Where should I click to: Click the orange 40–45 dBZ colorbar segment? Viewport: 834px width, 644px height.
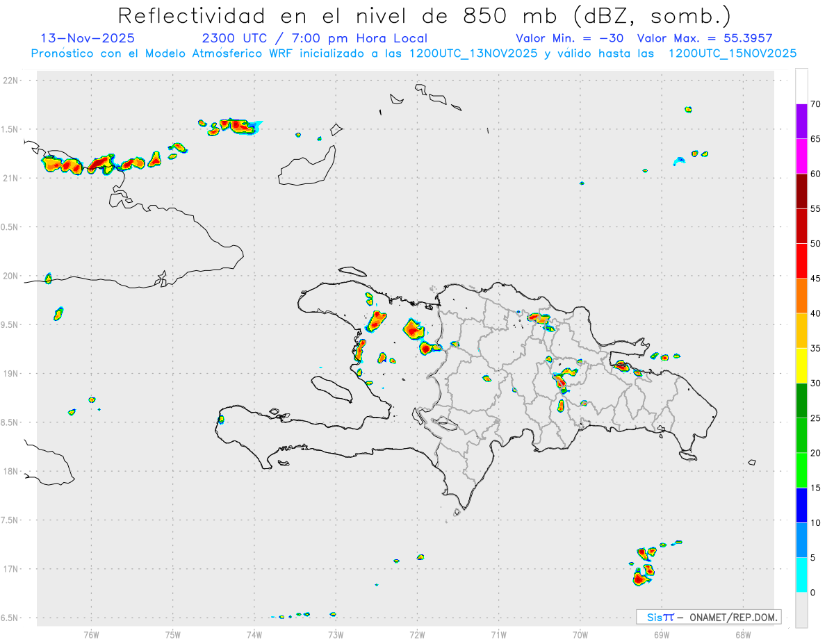tap(801, 296)
